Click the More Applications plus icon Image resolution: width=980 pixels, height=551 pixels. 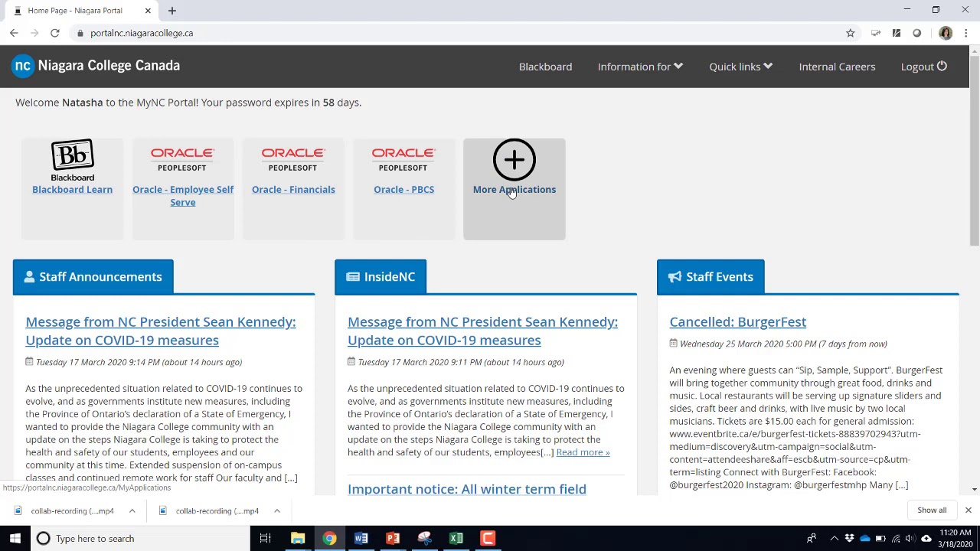coord(514,160)
